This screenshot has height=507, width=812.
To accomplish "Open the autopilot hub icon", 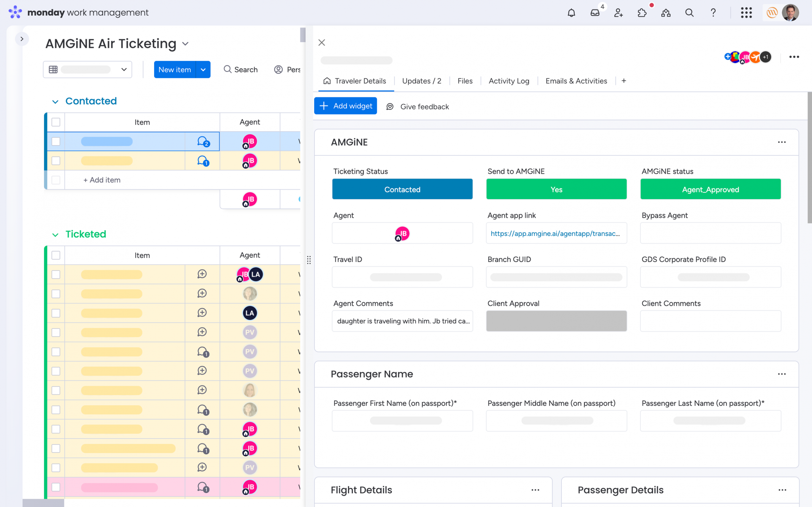I will click(x=666, y=13).
